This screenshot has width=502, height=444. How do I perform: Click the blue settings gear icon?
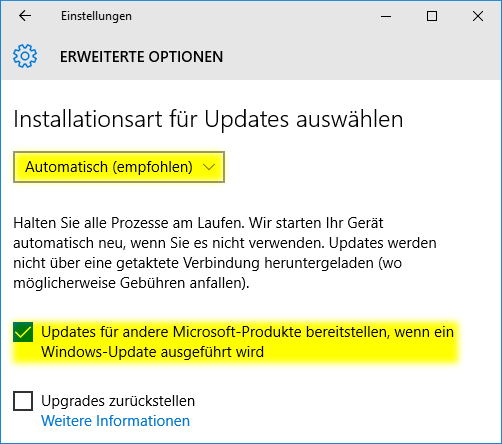[25, 56]
